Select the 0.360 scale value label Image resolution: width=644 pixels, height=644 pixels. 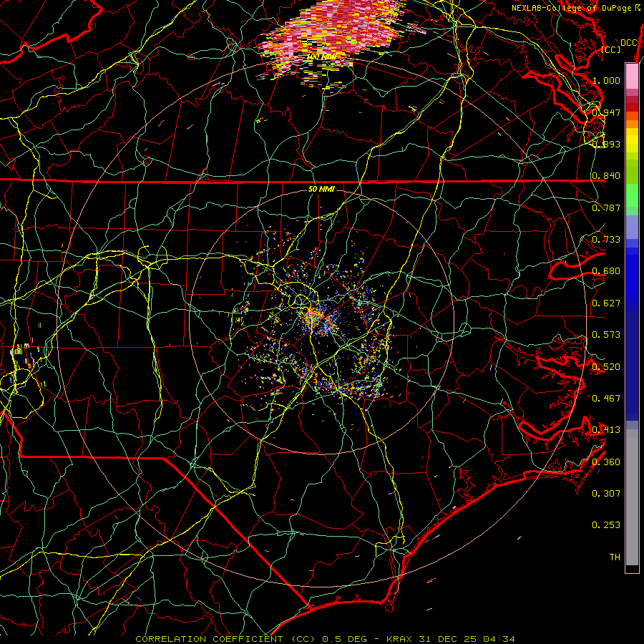[606, 462]
